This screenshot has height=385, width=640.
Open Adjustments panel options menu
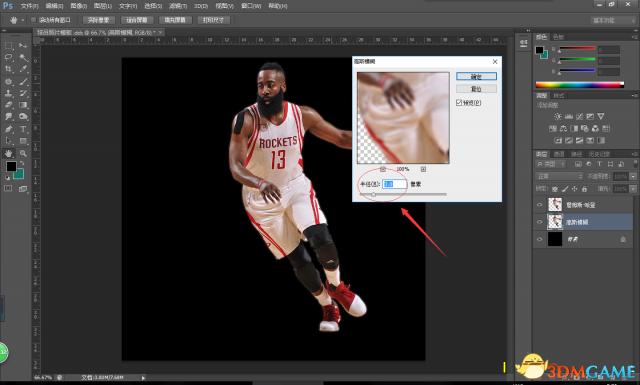tap(634, 96)
